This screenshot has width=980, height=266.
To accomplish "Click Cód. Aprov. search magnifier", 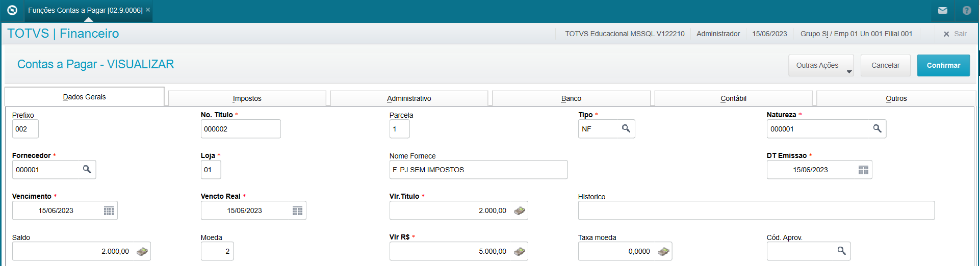I will pyautogui.click(x=841, y=251).
